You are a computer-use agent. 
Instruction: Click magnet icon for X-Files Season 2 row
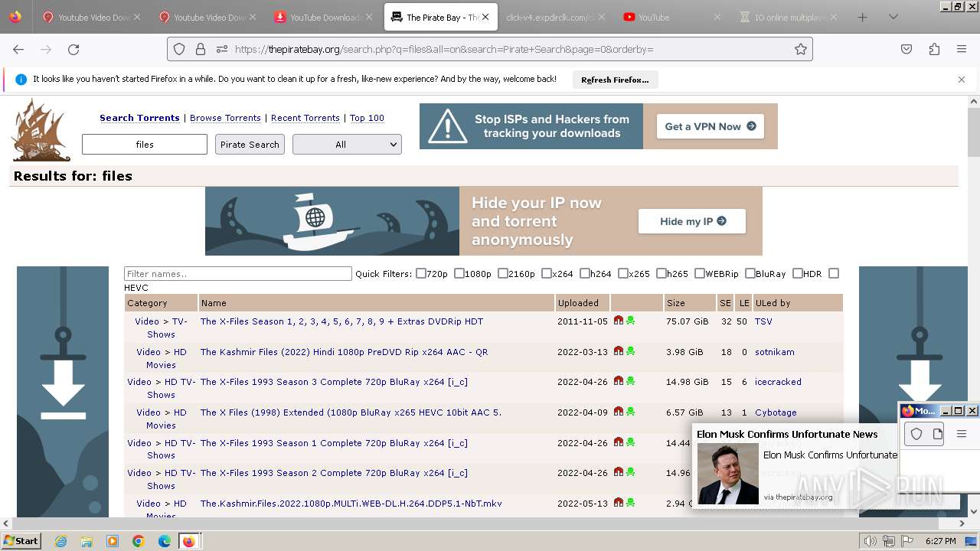[x=619, y=472]
